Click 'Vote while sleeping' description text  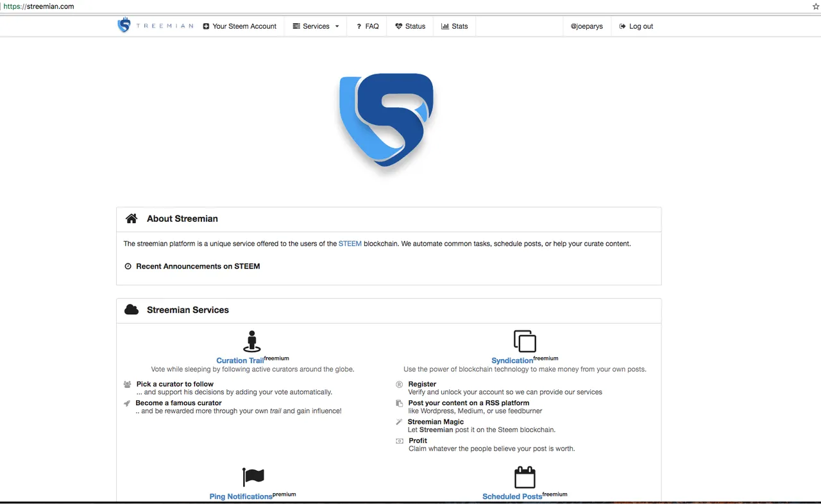(x=253, y=369)
